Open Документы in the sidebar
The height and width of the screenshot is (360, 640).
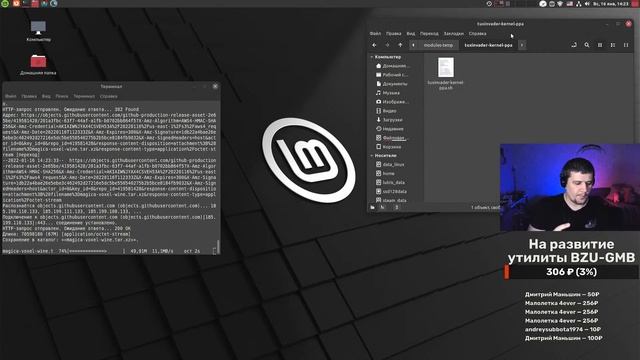(393, 84)
